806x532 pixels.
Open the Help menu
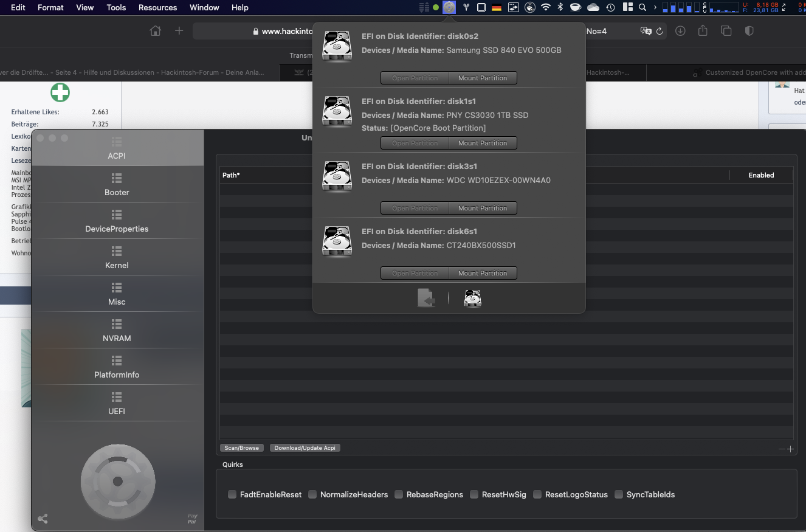240,7
